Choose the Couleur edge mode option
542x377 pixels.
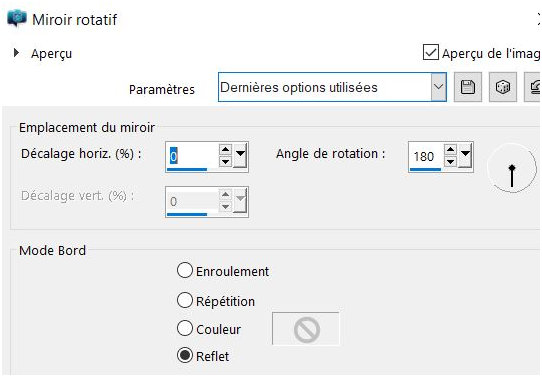tap(185, 328)
